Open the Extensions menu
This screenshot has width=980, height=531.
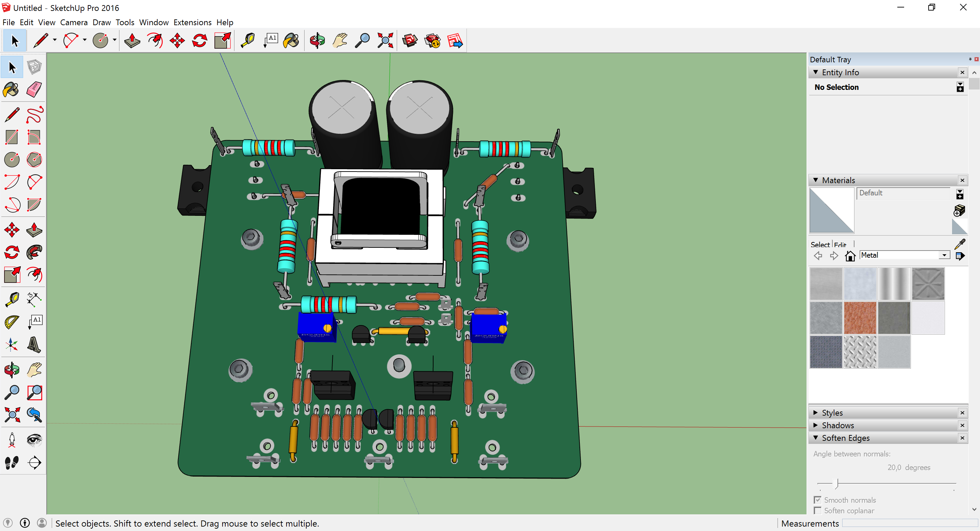click(x=193, y=22)
